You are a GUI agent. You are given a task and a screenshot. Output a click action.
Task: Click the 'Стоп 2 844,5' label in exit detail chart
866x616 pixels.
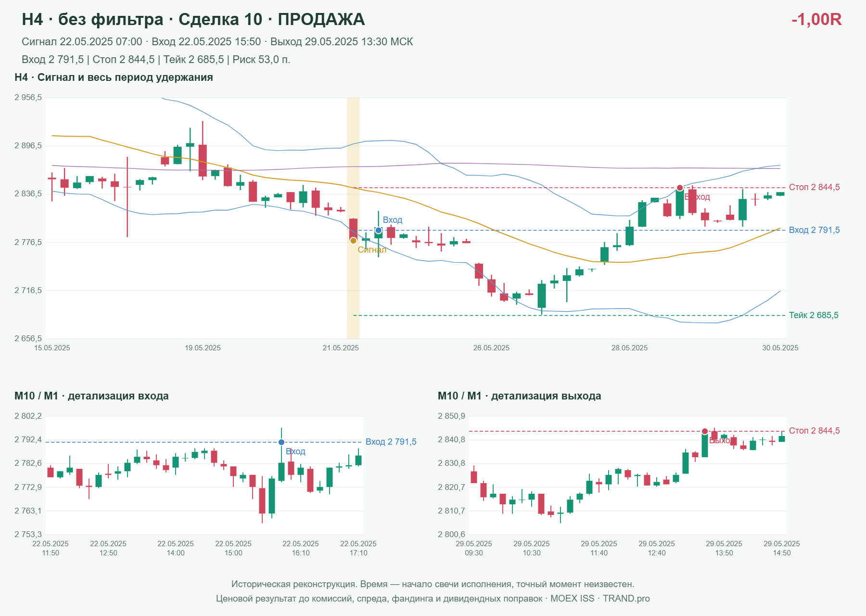click(x=815, y=431)
